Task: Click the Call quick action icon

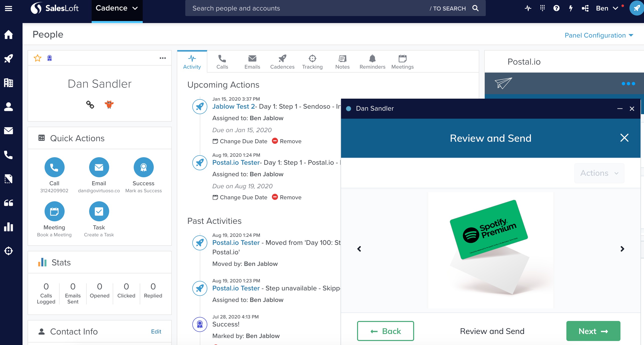Action: pyautogui.click(x=54, y=167)
